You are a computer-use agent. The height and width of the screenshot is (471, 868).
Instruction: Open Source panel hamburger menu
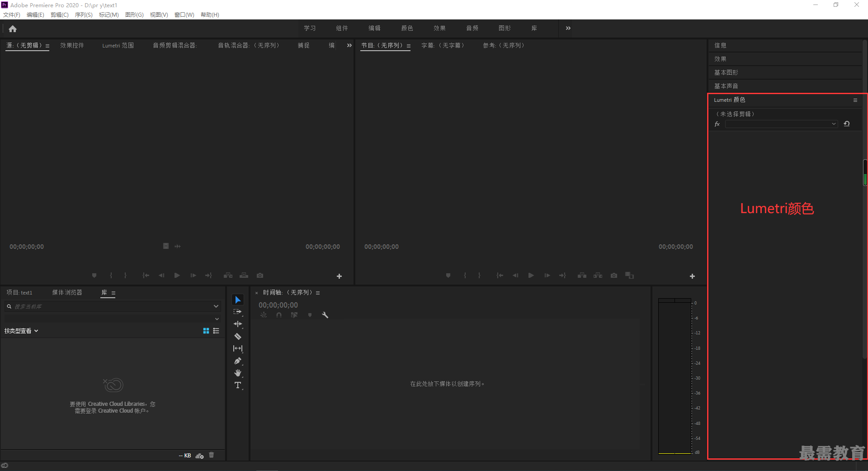[x=47, y=46]
